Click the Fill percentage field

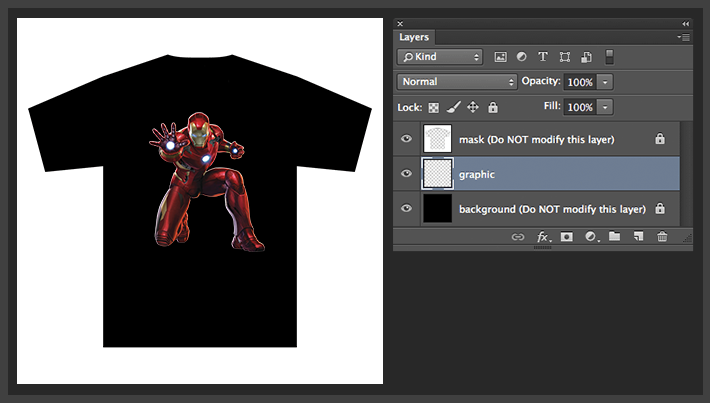580,107
